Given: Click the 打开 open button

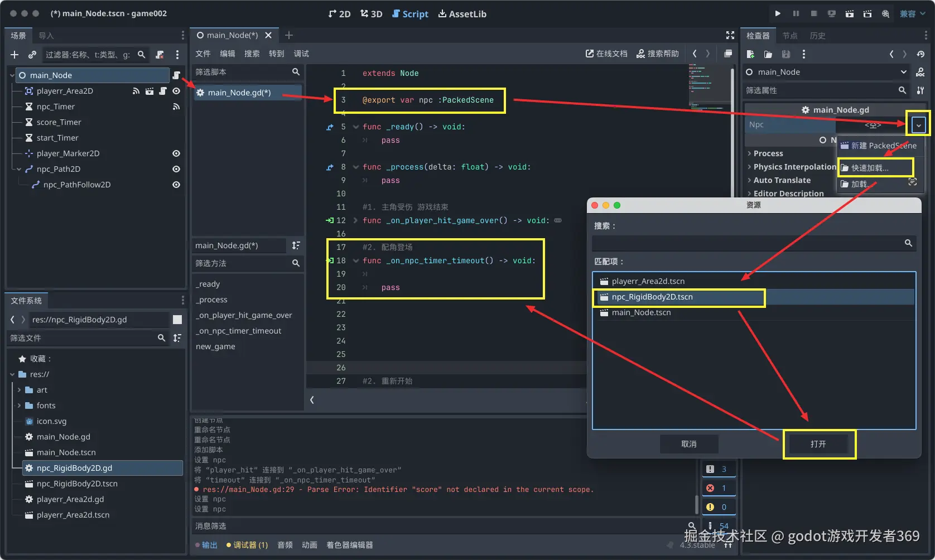Looking at the screenshot, I should (x=818, y=444).
